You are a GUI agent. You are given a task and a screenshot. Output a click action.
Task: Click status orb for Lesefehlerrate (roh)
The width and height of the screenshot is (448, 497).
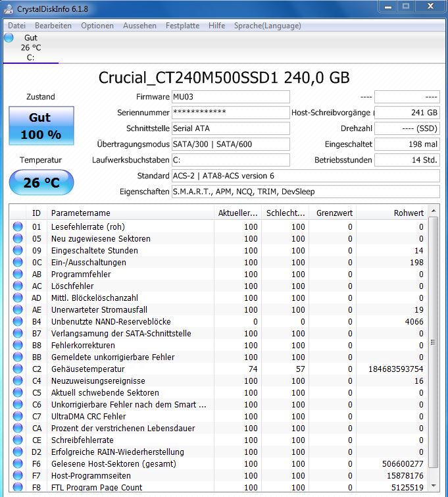(x=18, y=227)
